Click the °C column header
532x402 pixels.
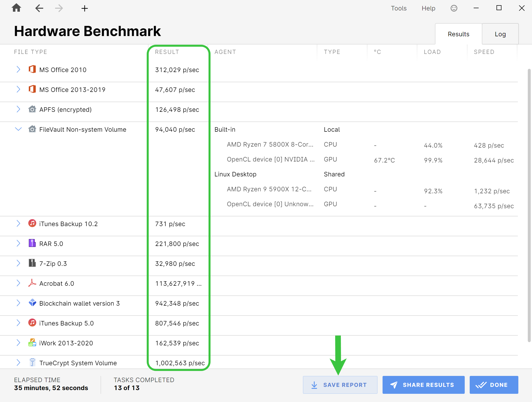377,52
